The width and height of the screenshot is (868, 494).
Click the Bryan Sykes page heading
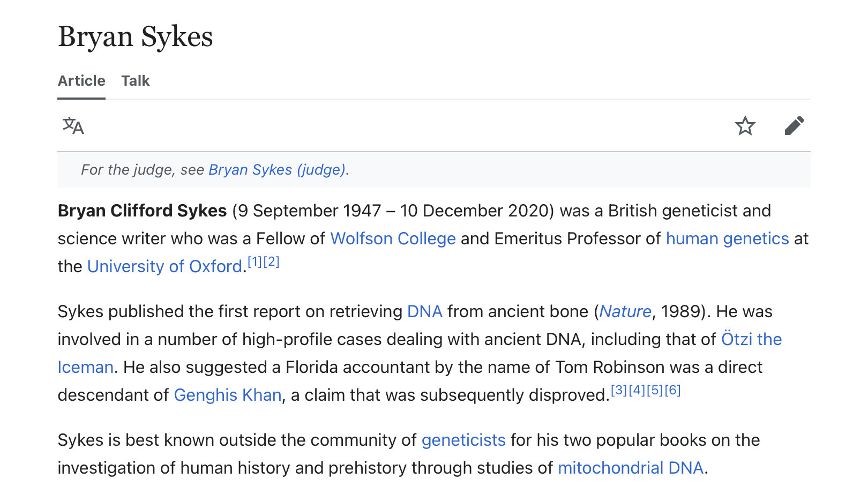(136, 36)
